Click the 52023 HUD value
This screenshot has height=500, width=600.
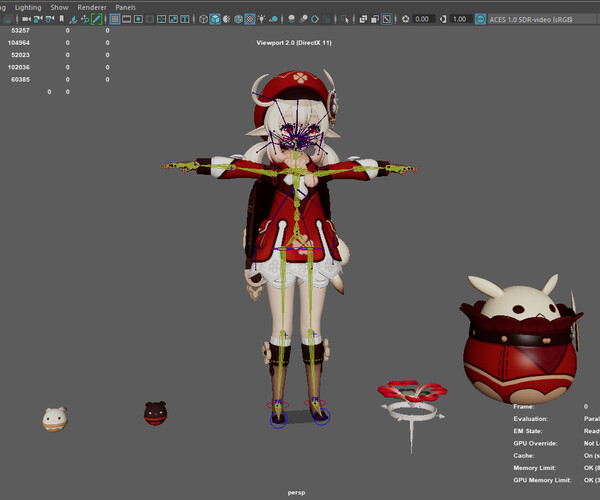[x=20, y=55]
